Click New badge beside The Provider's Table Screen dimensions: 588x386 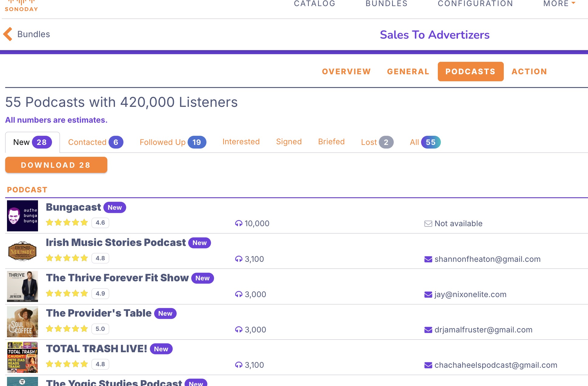(165, 314)
